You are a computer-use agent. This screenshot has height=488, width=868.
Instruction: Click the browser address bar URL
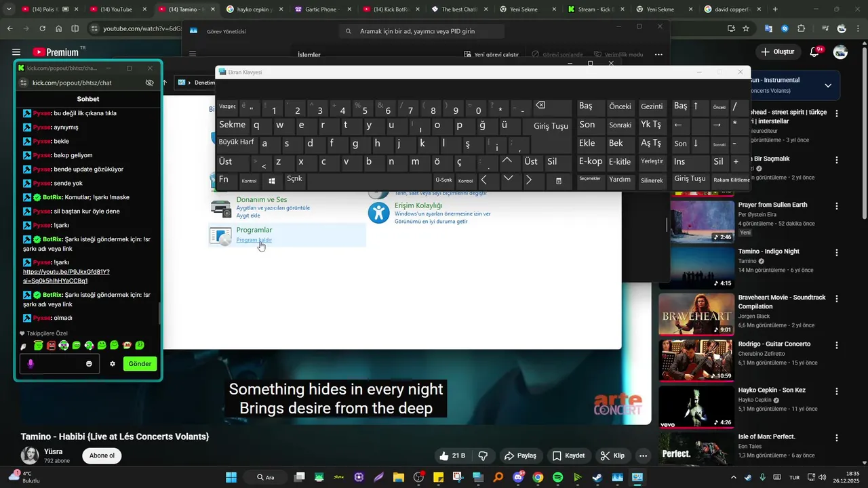[142, 28]
